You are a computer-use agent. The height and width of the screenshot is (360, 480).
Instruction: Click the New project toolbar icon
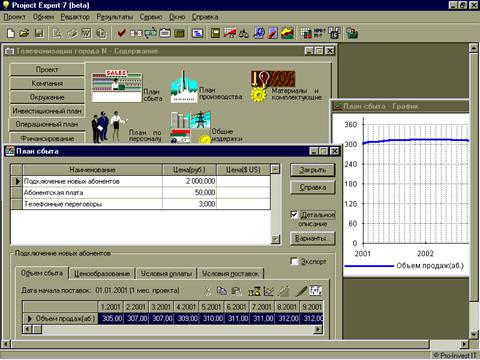tap(11, 33)
